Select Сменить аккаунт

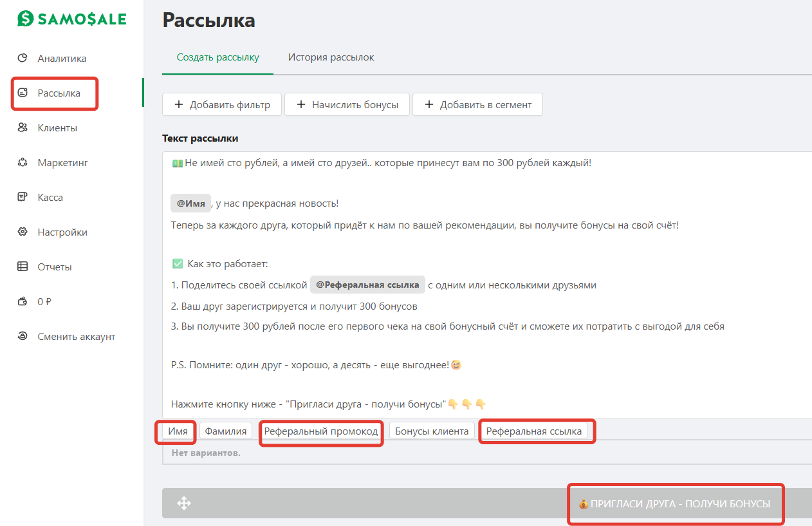point(77,336)
